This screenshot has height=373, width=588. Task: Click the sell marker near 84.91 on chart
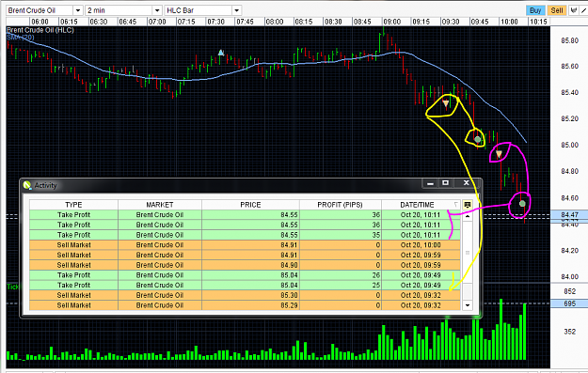pyautogui.click(x=499, y=154)
